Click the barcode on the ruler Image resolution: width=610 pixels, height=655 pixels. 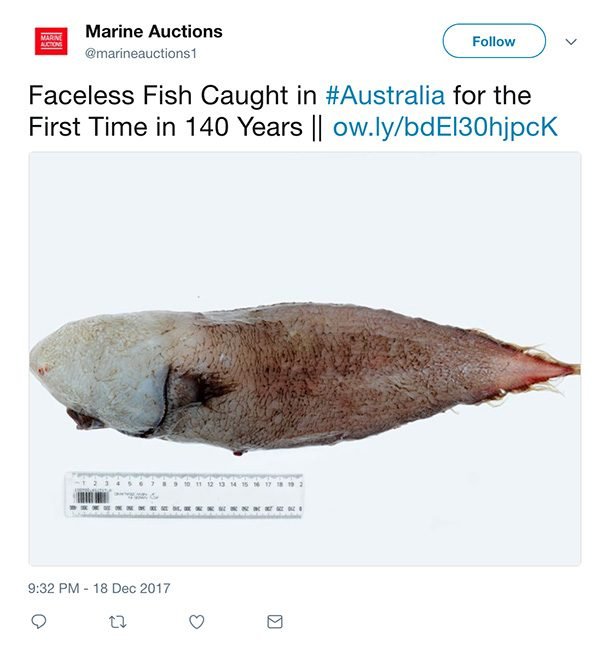click(93, 497)
